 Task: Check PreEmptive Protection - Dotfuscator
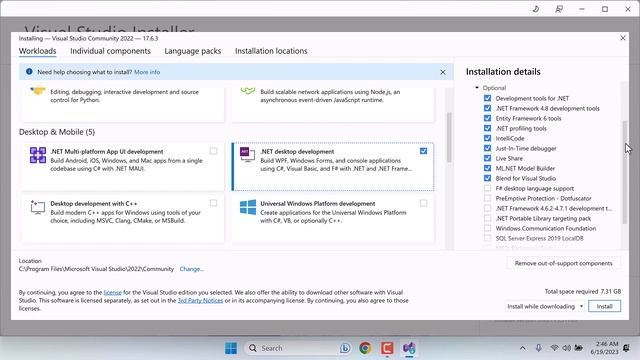click(487, 198)
